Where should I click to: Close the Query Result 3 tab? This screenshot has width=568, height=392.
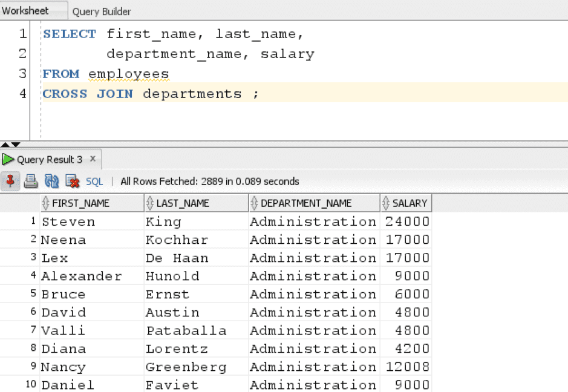point(93,159)
